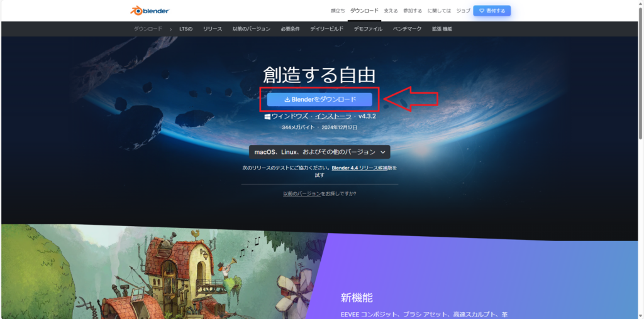
Task: Open the 支える menu item
Action: (391, 11)
